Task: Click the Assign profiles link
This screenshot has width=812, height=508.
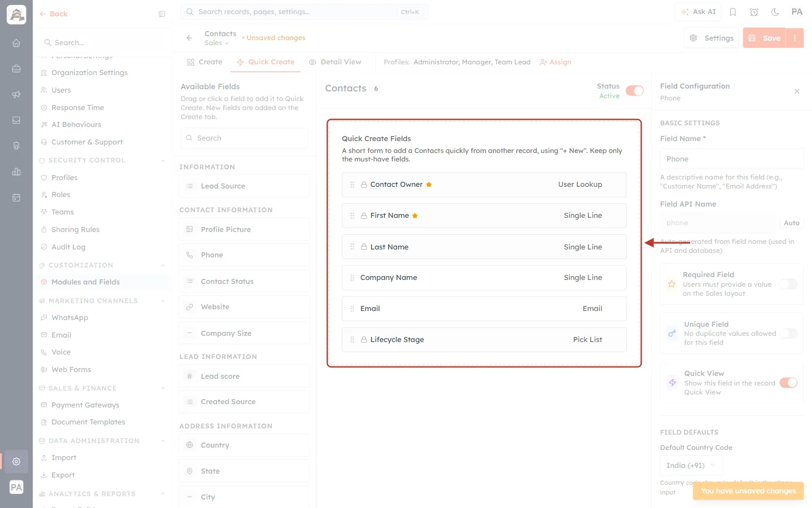Action: pos(555,62)
